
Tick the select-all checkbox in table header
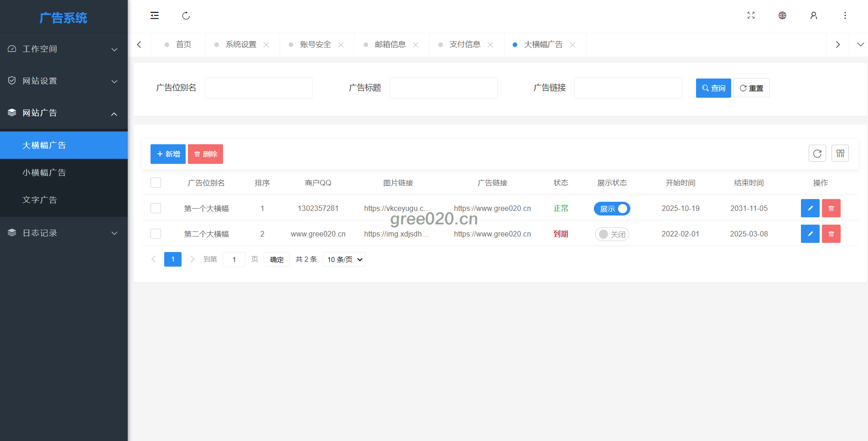[x=156, y=183]
